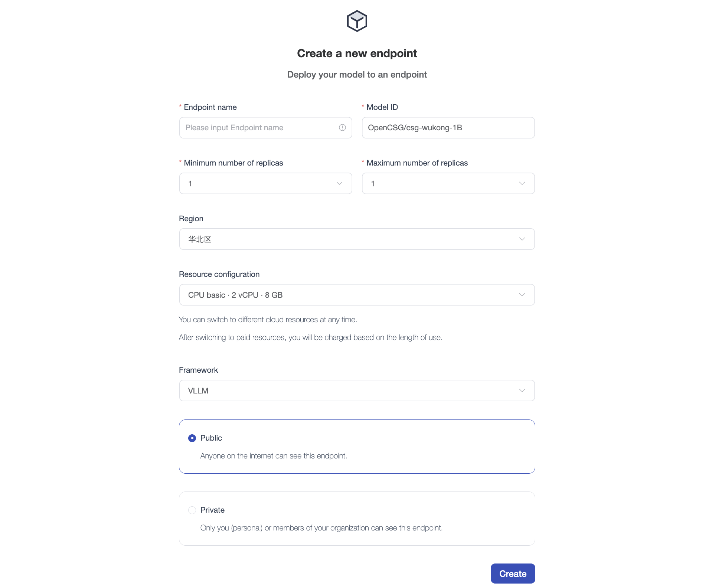Open the CPU basic resource configuration dropdown
The width and height of the screenshot is (712, 588).
349,295
